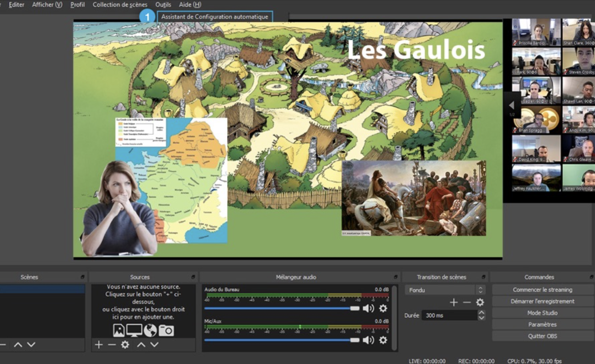Add a transition with the plus icon
Screen dimensions: 595x364
(x=454, y=302)
